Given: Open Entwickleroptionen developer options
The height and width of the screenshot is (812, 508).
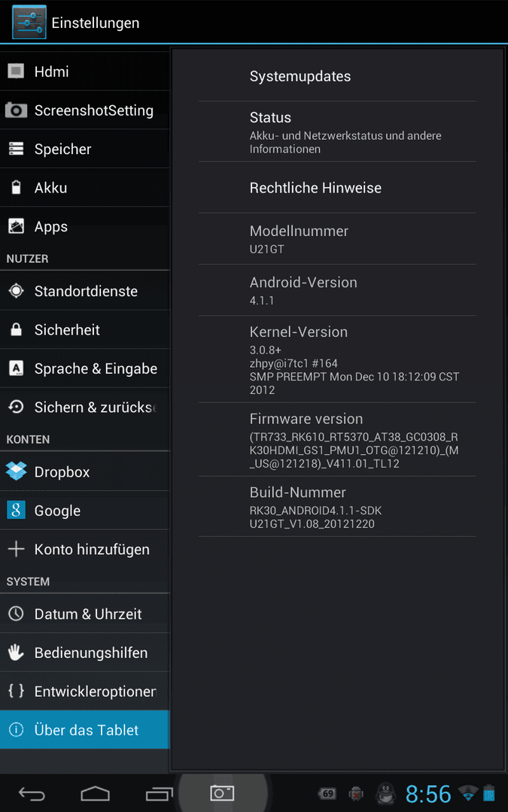Looking at the screenshot, I should (x=85, y=691).
